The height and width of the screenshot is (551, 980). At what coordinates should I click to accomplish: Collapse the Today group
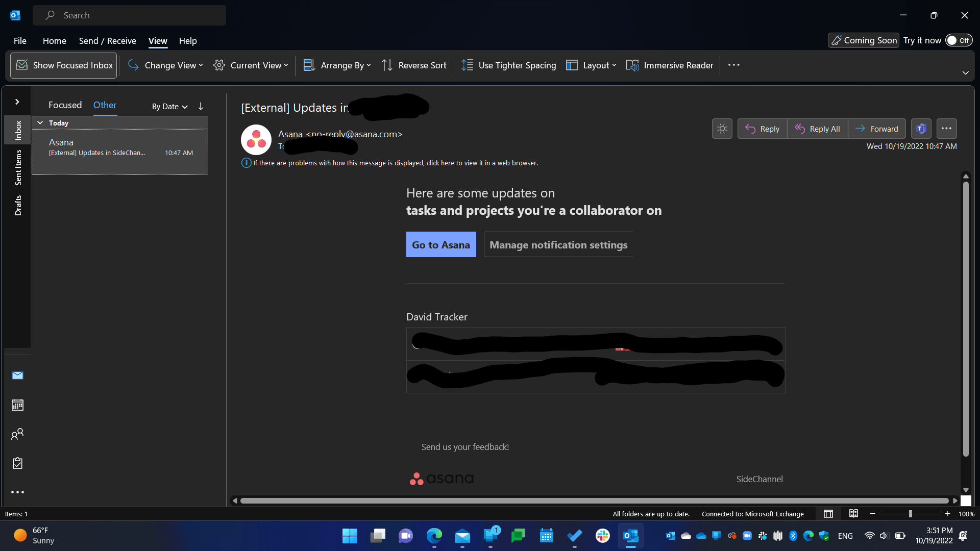pyautogui.click(x=40, y=123)
